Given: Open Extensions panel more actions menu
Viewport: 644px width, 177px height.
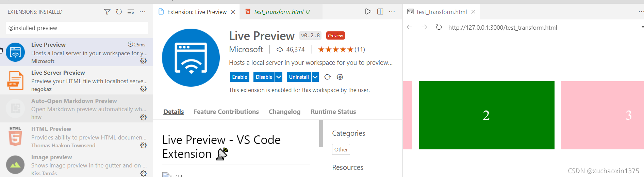Looking at the screenshot, I should [x=143, y=12].
